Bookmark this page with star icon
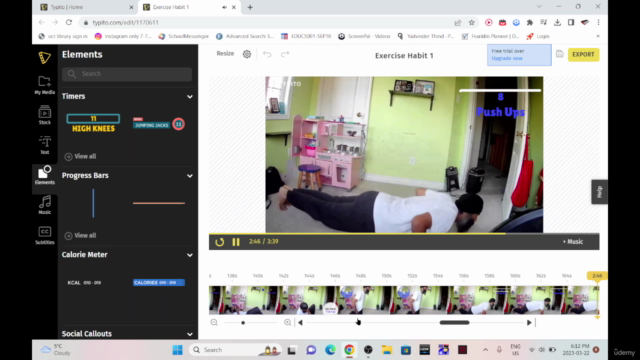 tap(471, 22)
